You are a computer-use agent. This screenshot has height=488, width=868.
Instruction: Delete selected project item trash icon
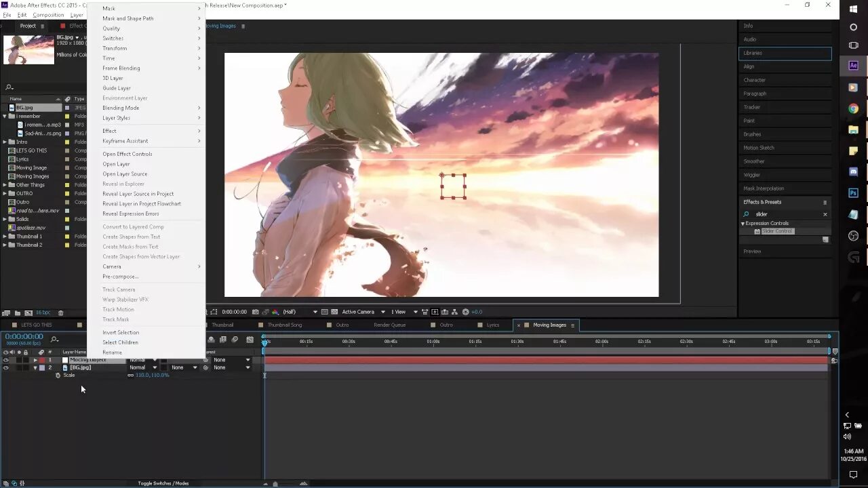[x=60, y=313]
